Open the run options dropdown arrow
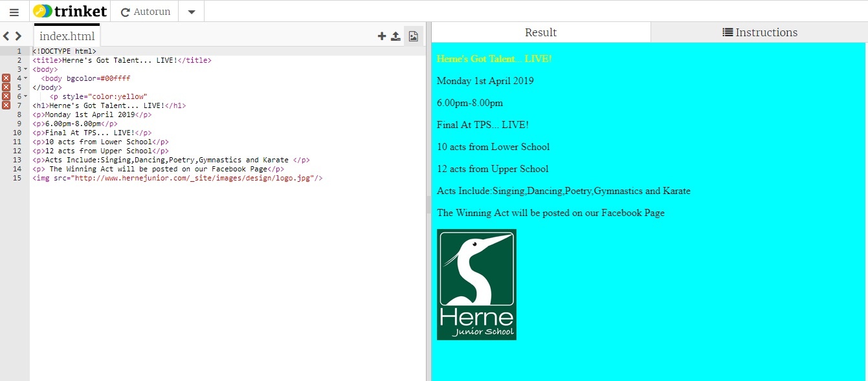The height and width of the screenshot is (381, 868). tap(191, 12)
